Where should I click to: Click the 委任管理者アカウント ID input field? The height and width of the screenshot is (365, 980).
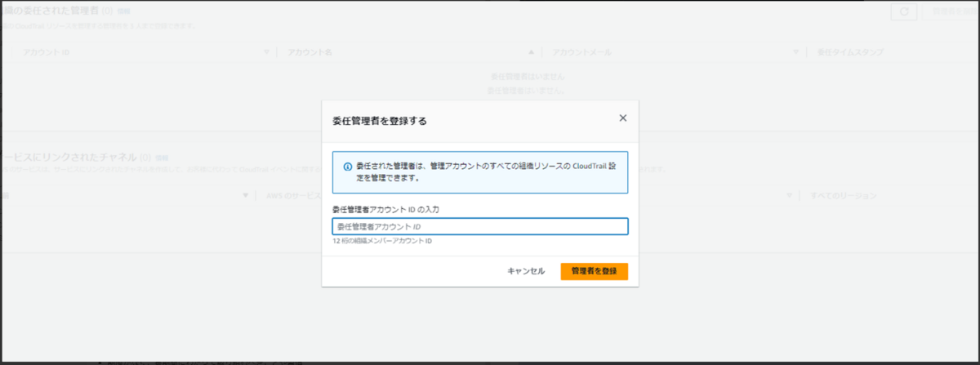click(x=480, y=226)
